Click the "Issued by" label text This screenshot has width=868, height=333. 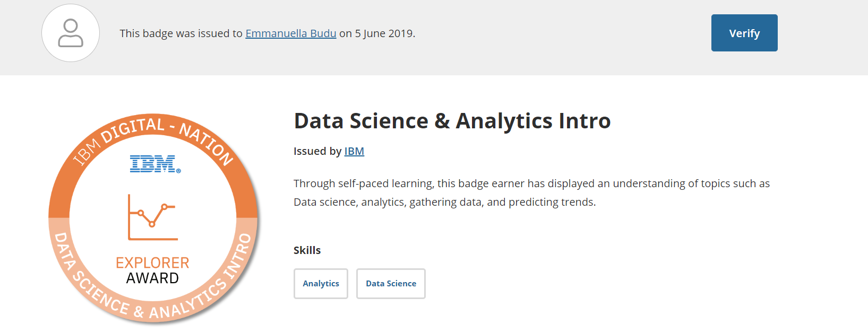pyautogui.click(x=317, y=151)
